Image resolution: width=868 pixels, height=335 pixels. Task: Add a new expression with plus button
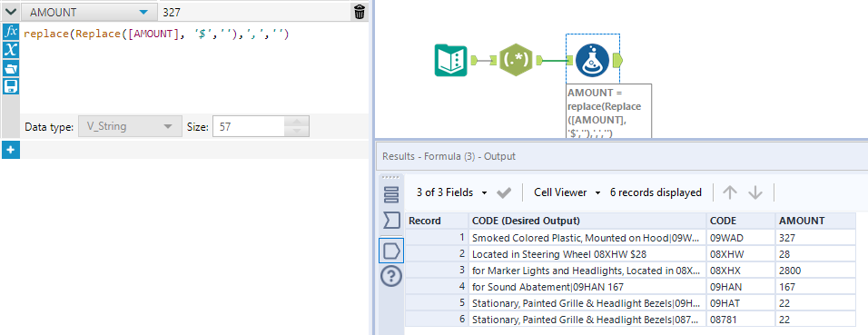coord(11,149)
